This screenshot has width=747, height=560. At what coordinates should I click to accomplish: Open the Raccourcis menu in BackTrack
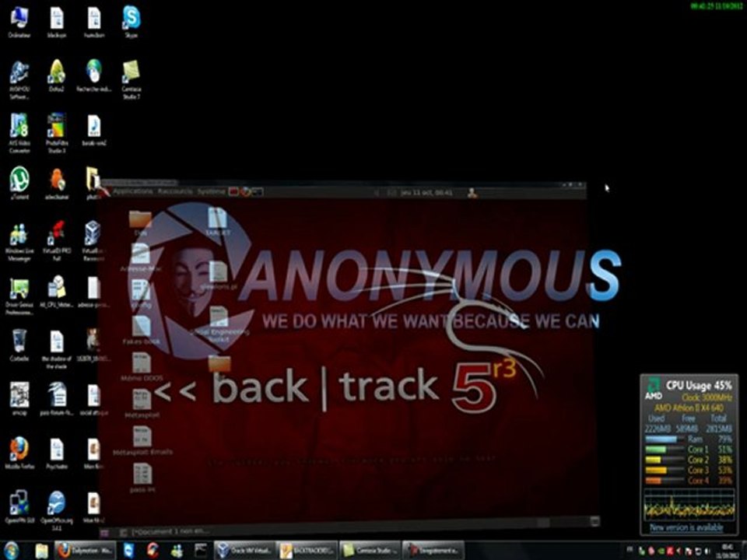[175, 191]
